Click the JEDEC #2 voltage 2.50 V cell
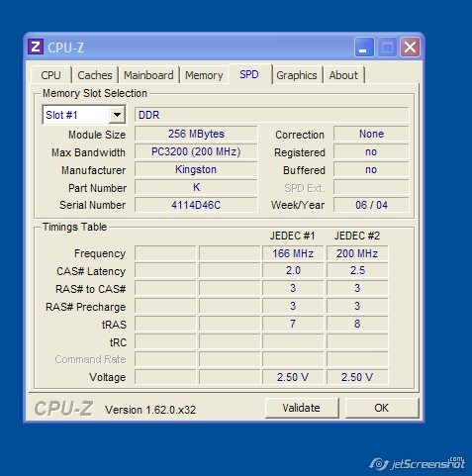The width and height of the screenshot is (472, 476). point(357,377)
